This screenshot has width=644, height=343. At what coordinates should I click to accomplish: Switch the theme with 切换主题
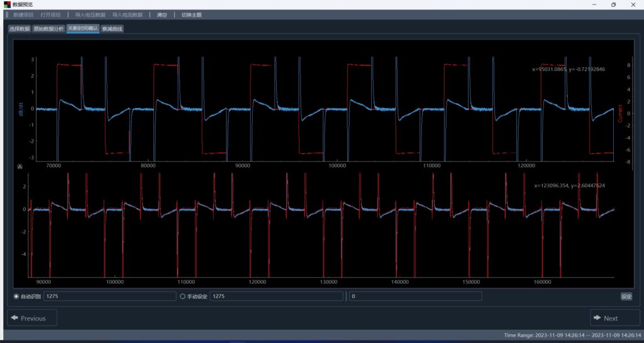click(192, 14)
